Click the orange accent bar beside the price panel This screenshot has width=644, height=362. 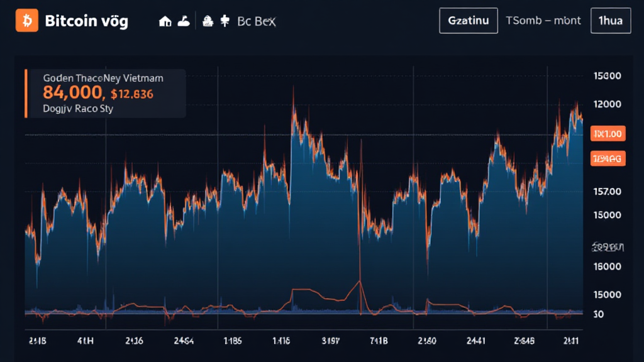coord(25,93)
